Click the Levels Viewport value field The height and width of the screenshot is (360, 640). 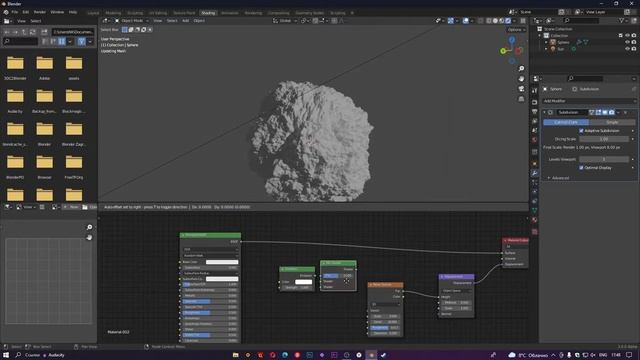[604, 159]
